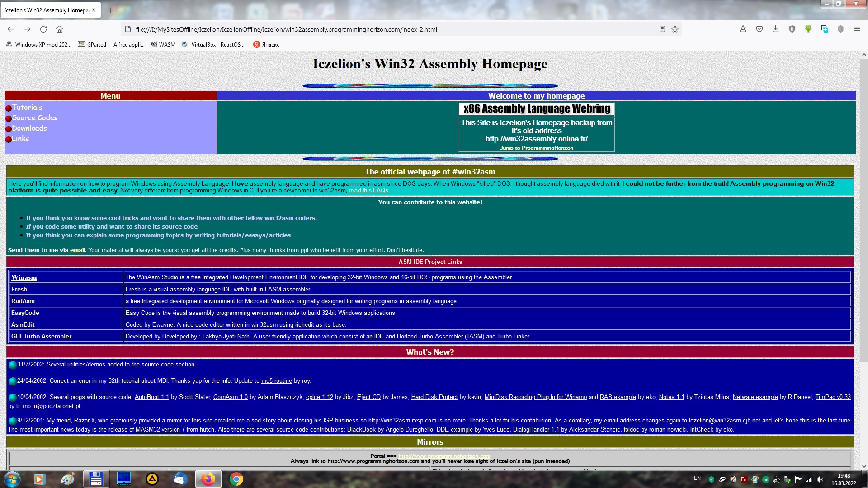
Task: Save page to Pocket icon
Action: click(759, 29)
